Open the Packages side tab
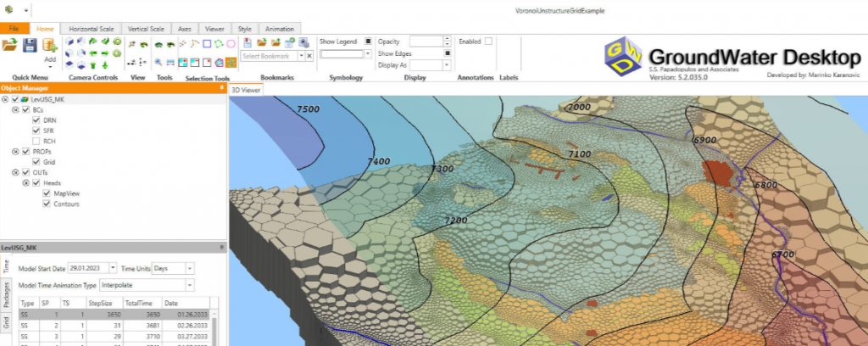The width and height of the screenshot is (868, 346). click(x=6, y=293)
